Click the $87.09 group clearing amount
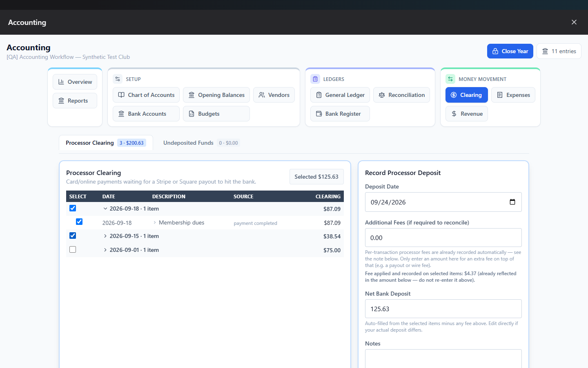Viewport: 588px width, 368px height. click(x=332, y=209)
